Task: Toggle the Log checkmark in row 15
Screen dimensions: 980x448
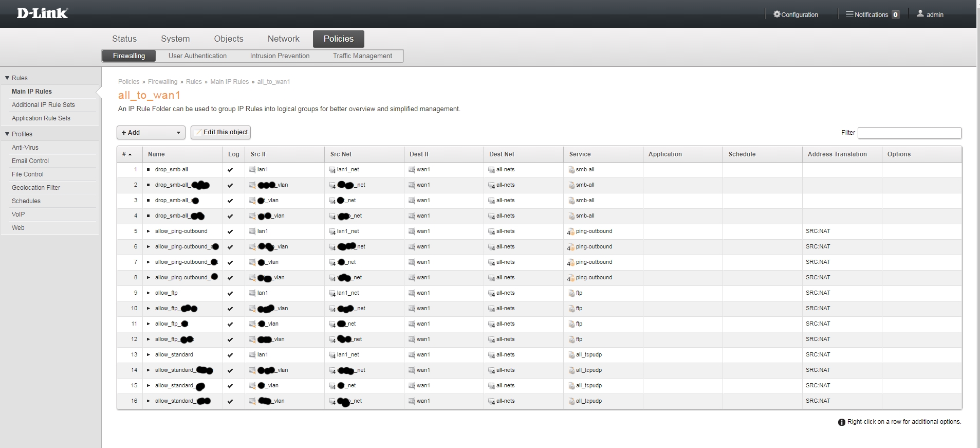Action: point(230,386)
